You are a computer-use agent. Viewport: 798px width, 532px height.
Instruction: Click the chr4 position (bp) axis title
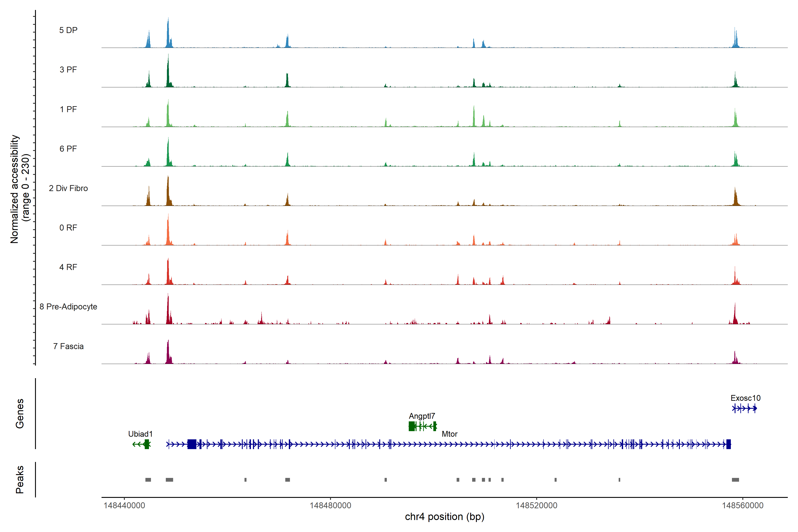444,517
